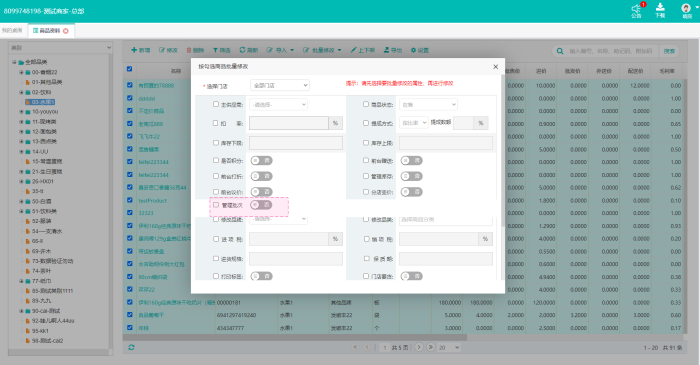Image resolution: width=700 pixels, height=365 pixels.
Task: Click the 搜索 search button
Action: coord(669,51)
